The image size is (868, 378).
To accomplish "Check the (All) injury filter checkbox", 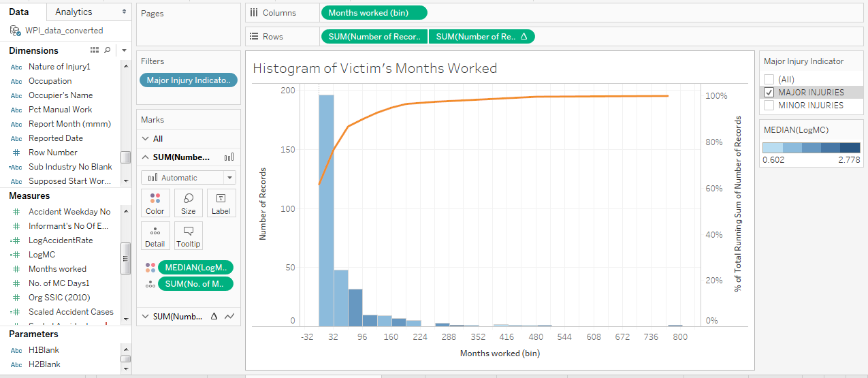I will tap(769, 79).
